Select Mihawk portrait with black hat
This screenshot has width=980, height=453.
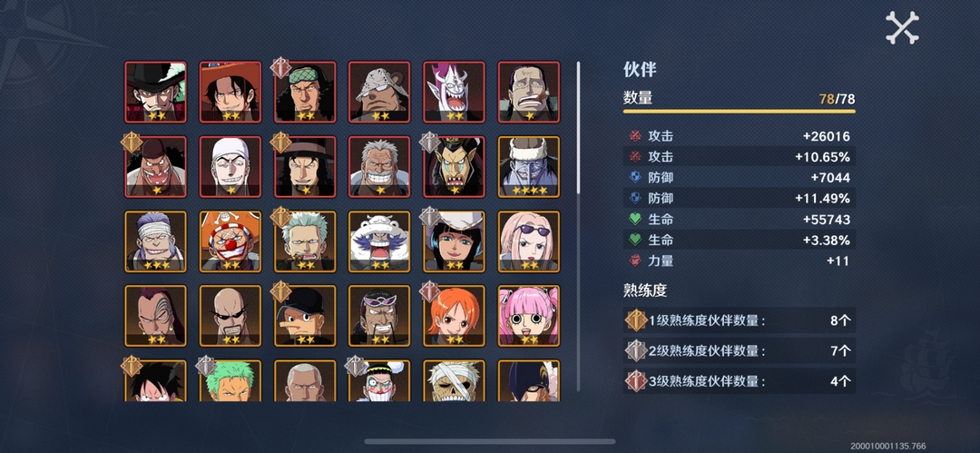[x=156, y=92]
